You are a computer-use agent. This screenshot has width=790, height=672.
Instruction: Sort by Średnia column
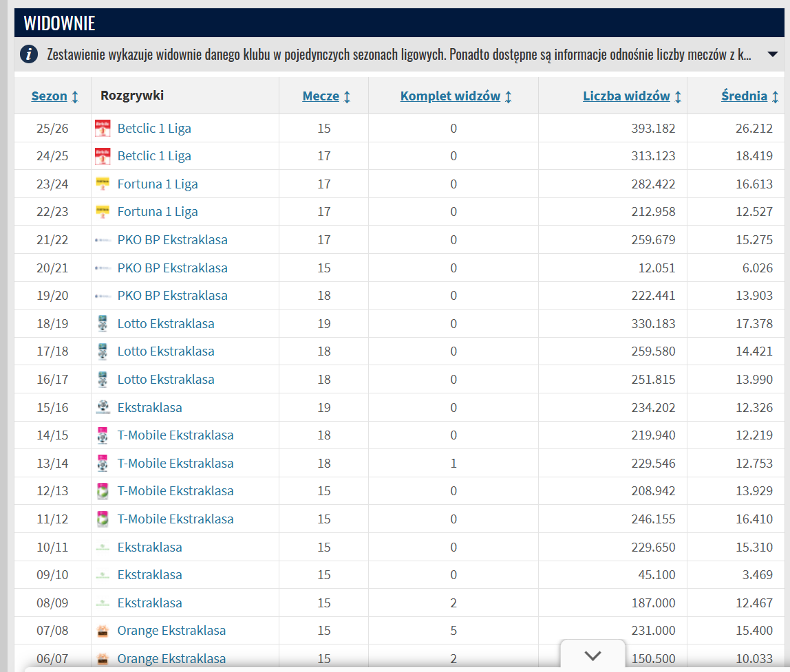click(749, 96)
